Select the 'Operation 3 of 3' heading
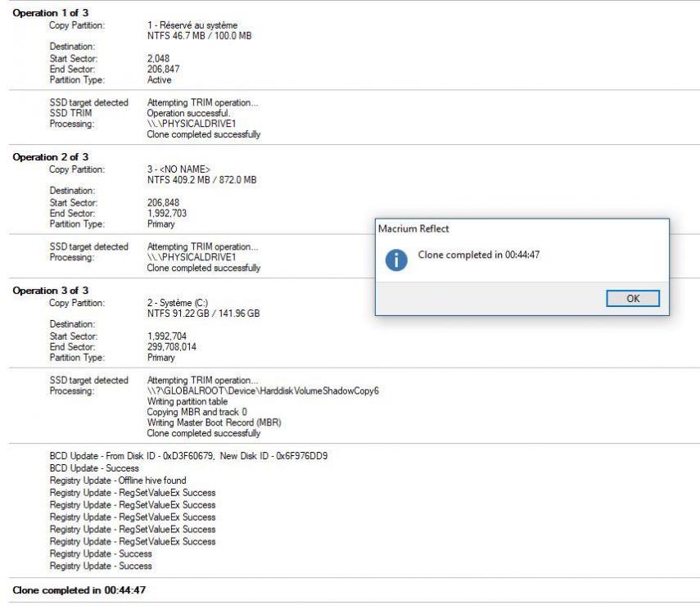This screenshot has width=700, height=614. [51, 291]
